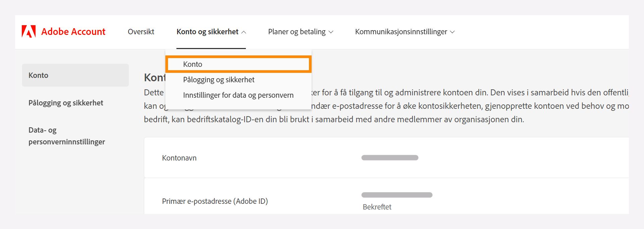The height and width of the screenshot is (229, 644).
Task: Click the Kommunikasjonsinnstillinger link
Action: tap(401, 32)
